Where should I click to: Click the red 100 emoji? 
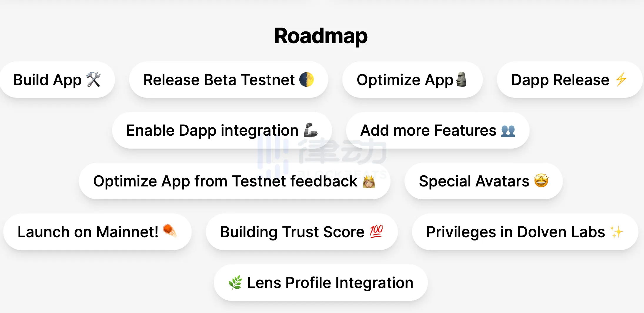pos(376,231)
